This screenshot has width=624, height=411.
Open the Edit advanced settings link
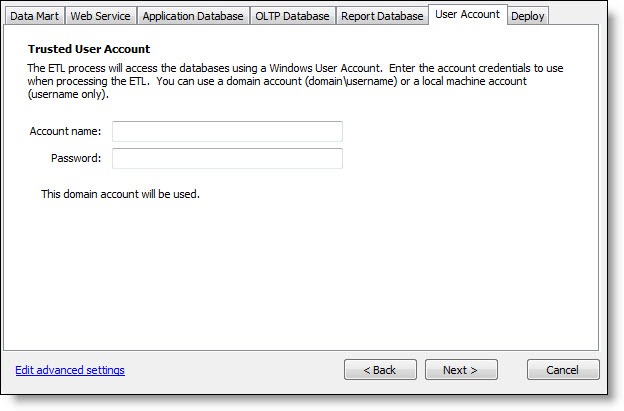[70, 370]
